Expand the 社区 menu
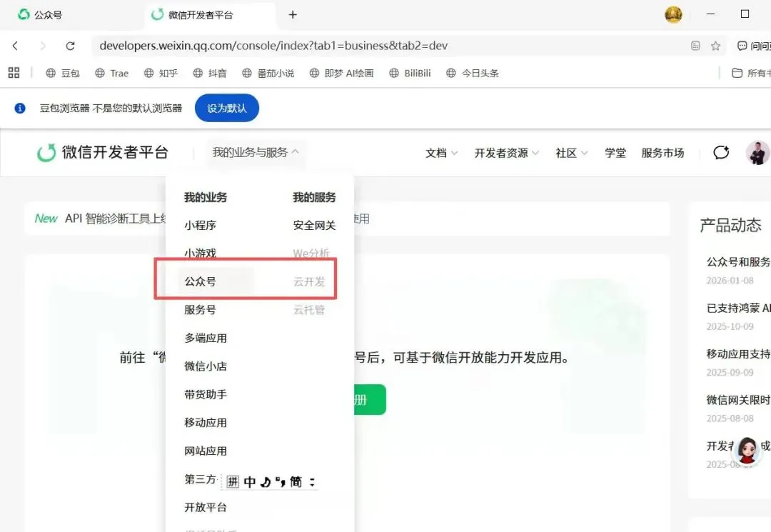Screen dimensions: 771x532 click(x=571, y=153)
